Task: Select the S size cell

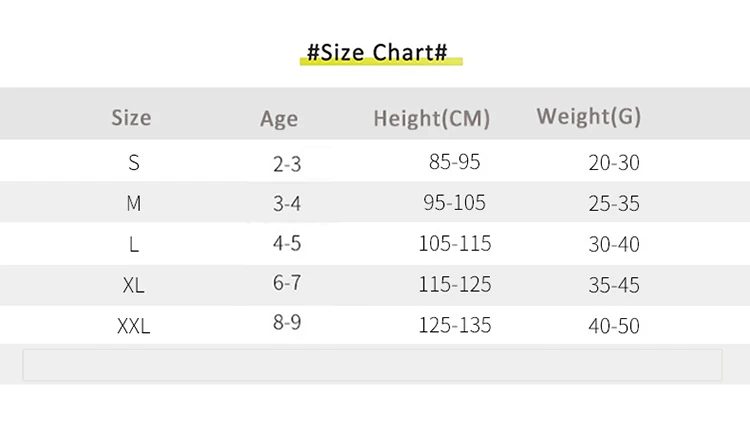Action: (134, 163)
